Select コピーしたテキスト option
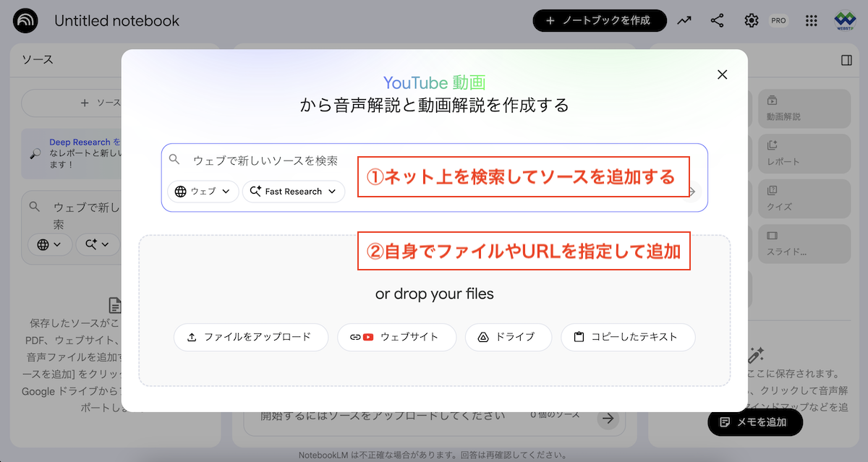This screenshot has height=462, width=868. click(627, 337)
